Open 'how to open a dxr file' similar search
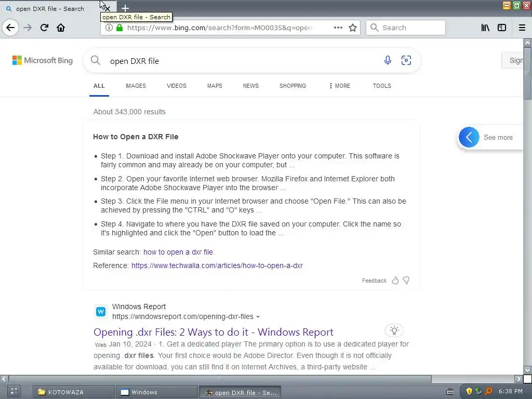532x399 pixels. pos(178,252)
